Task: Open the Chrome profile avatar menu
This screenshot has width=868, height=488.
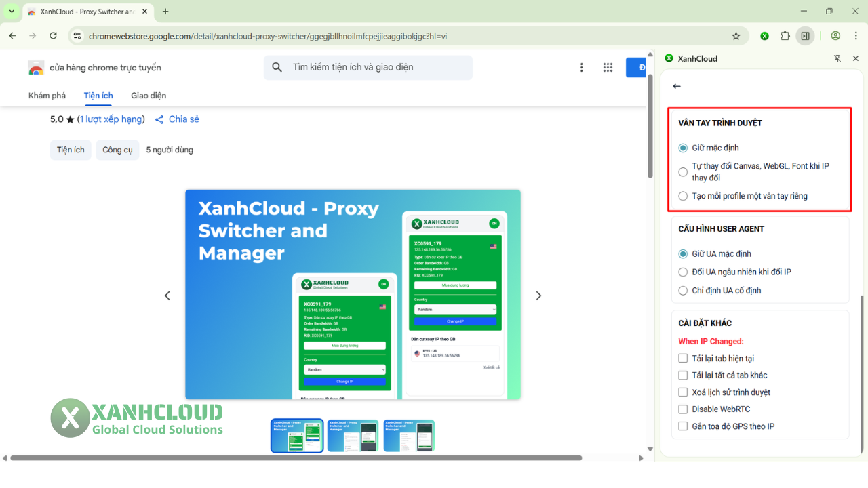Action: [x=835, y=36]
